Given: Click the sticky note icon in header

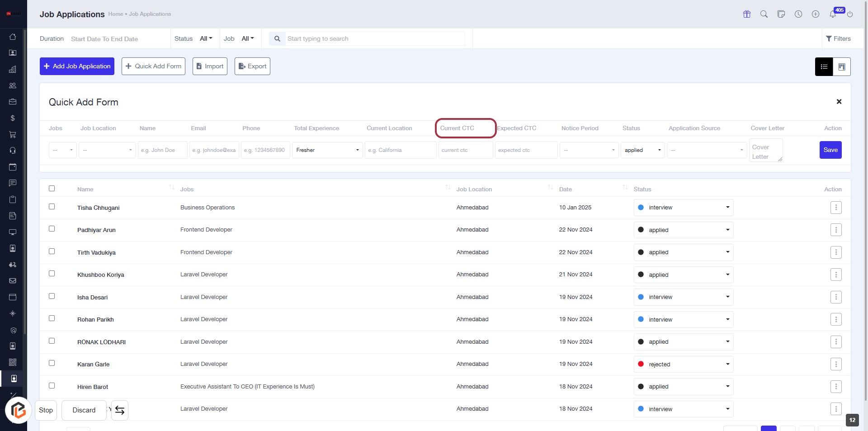Looking at the screenshot, I should [x=781, y=14].
